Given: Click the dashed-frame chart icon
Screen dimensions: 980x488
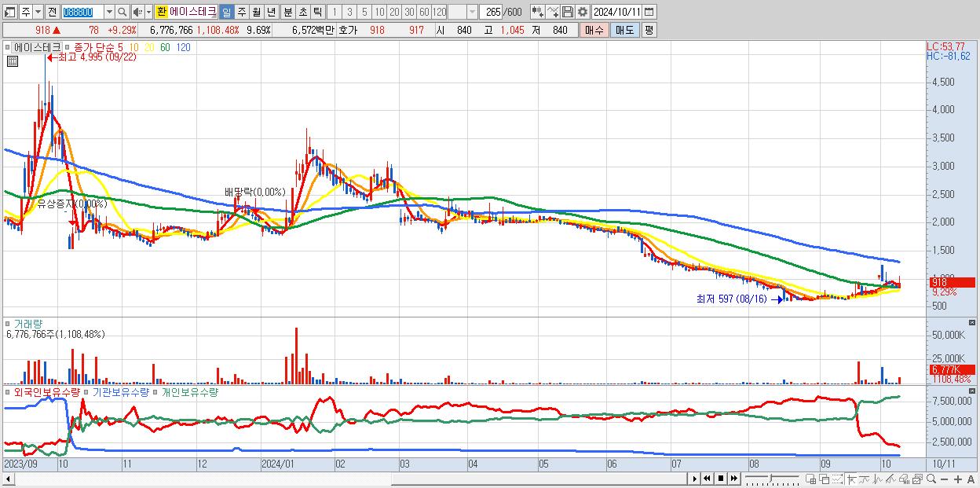Looking at the screenshot, I should point(837,479).
